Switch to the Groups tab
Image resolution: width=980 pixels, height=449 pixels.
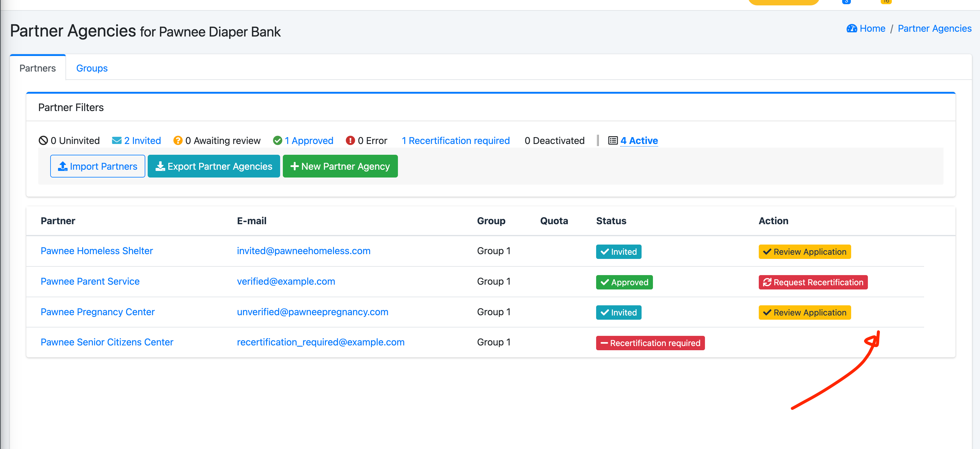point(92,68)
